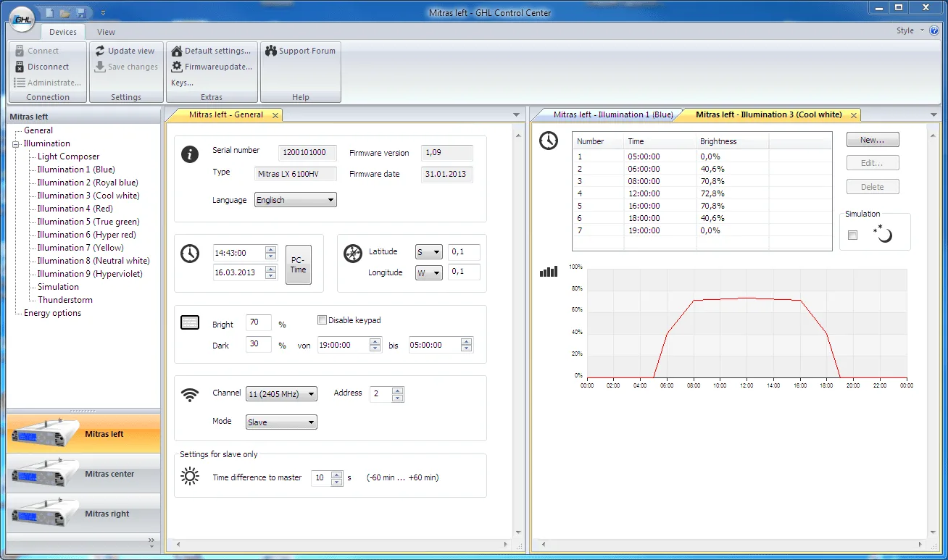Image resolution: width=948 pixels, height=560 pixels.
Task: Open the Style dropdown menu
Action: pyautogui.click(x=910, y=31)
